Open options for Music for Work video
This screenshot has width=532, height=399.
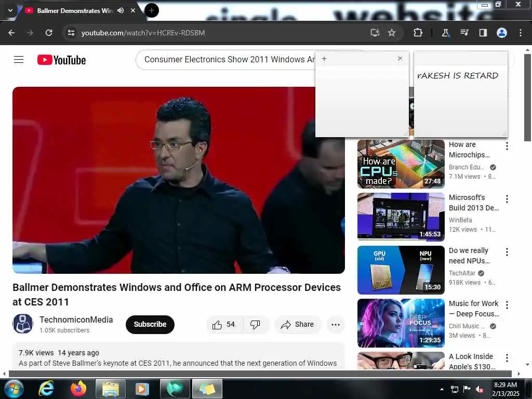pos(507,304)
